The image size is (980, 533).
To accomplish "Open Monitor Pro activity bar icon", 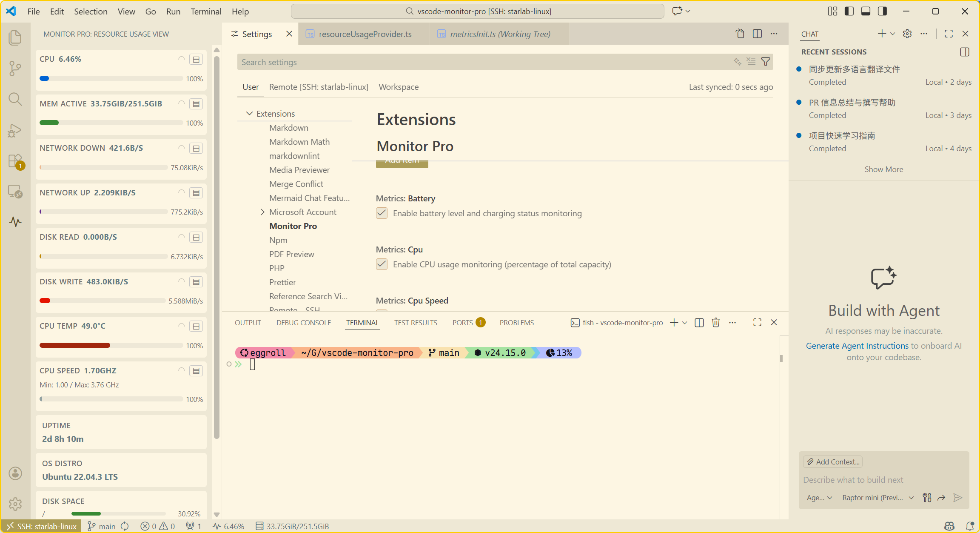I will [x=15, y=222].
